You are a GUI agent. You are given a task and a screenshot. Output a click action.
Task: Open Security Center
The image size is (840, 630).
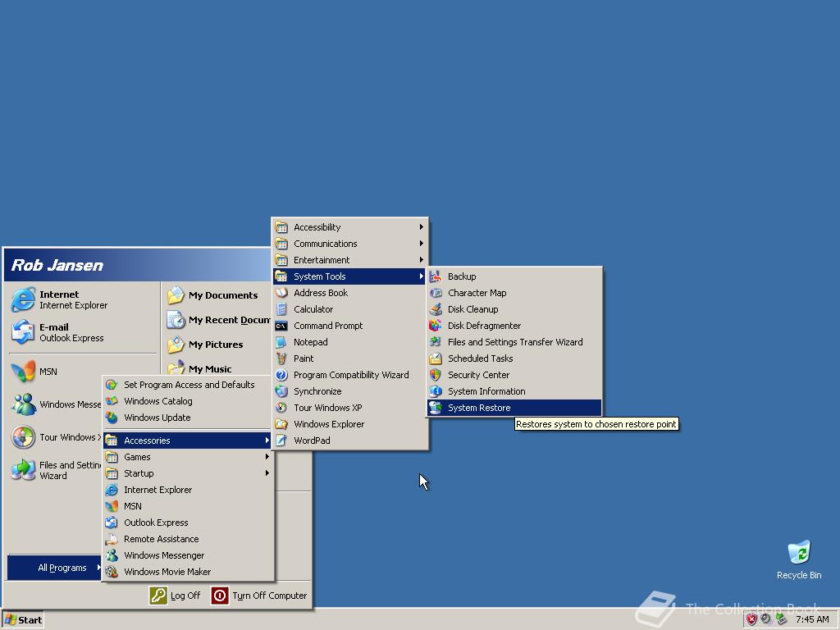(514, 375)
